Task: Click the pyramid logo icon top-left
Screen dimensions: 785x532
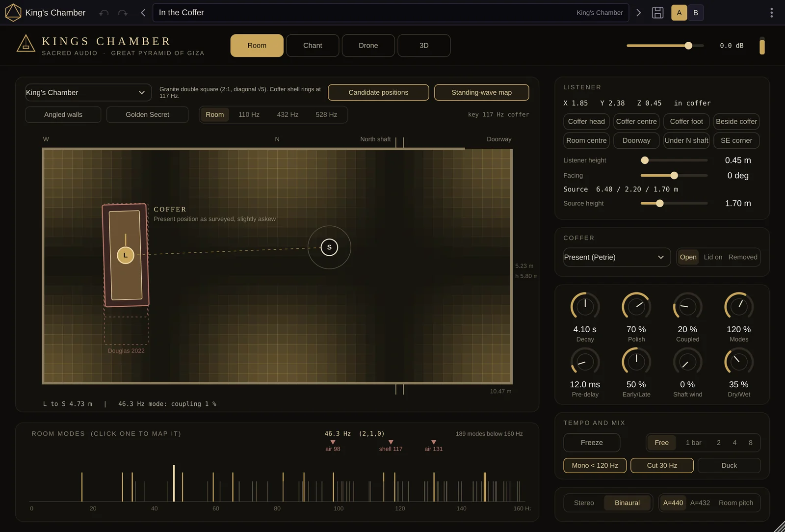Action: point(13,13)
